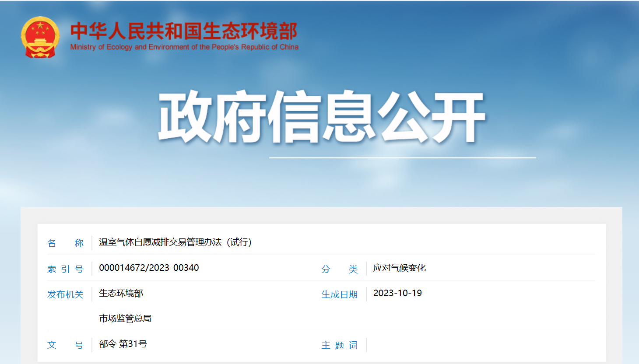The image size is (639, 364).
Task: Click the 政府信息公开 banner heading
Action: click(x=322, y=117)
